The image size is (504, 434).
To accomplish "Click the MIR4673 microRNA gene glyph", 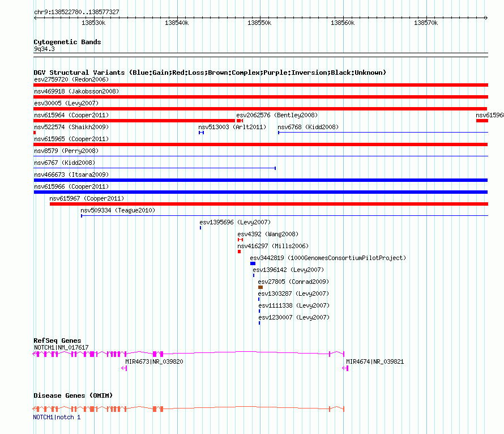I will click(124, 368).
